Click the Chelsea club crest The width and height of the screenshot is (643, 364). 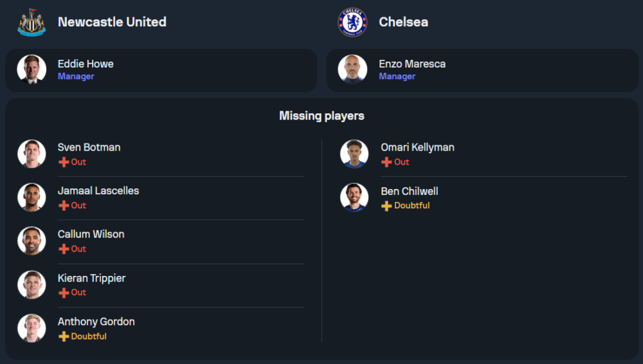tap(352, 23)
